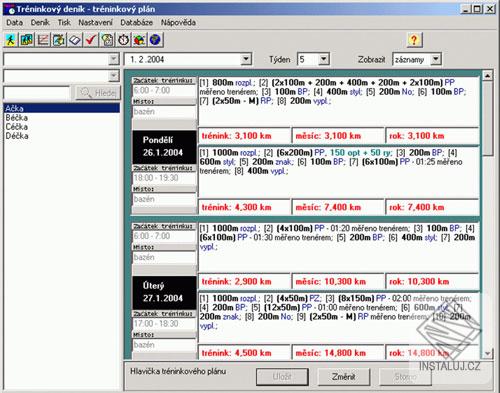Click the 6:00 - 7:00 time field for Úterý
This screenshot has height=393, width=500.
[x=164, y=236]
